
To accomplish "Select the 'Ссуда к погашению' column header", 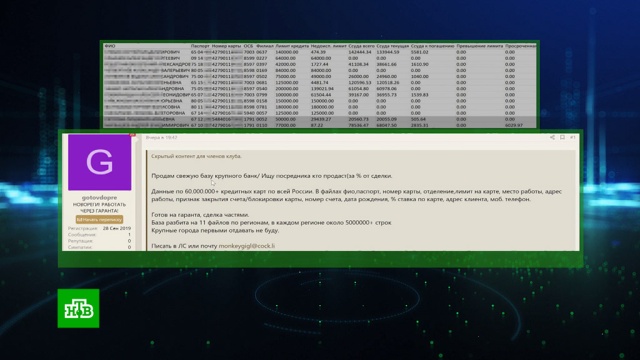I will tap(432, 46).
